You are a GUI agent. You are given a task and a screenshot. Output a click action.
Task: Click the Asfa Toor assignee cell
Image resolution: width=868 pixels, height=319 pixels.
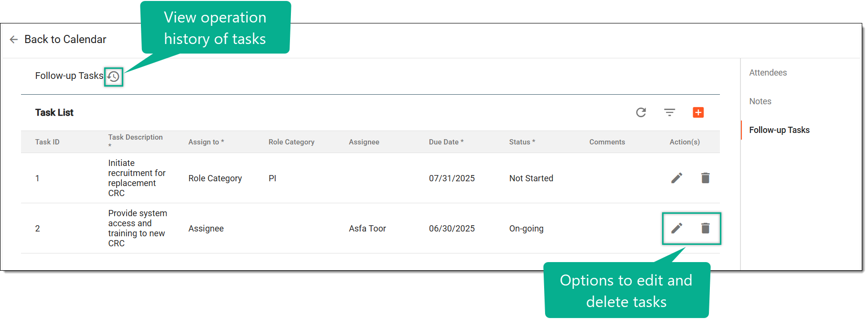tap(367, 229)
